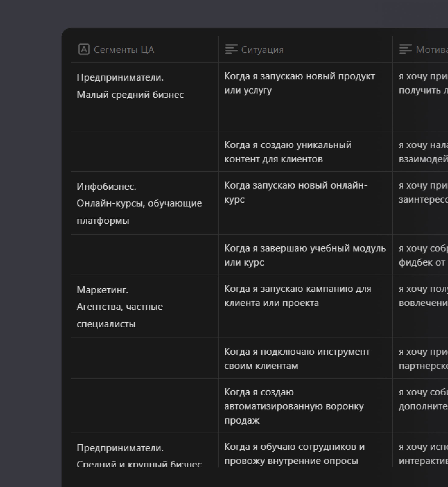Select cell 'Когда я запускаю новый продукт'

[x=299, y=83]
